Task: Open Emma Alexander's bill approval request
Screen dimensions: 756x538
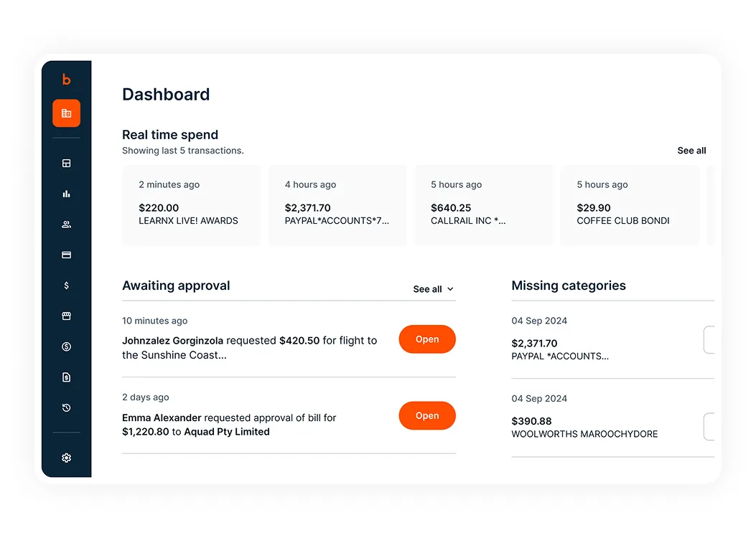Action: (426, 416)
